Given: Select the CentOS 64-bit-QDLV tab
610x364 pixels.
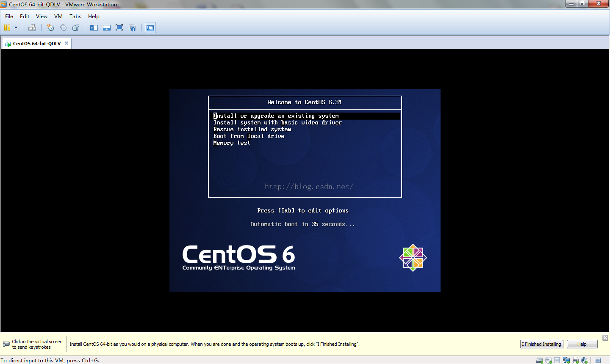Looking at the screenshot, I should (36, 43).
